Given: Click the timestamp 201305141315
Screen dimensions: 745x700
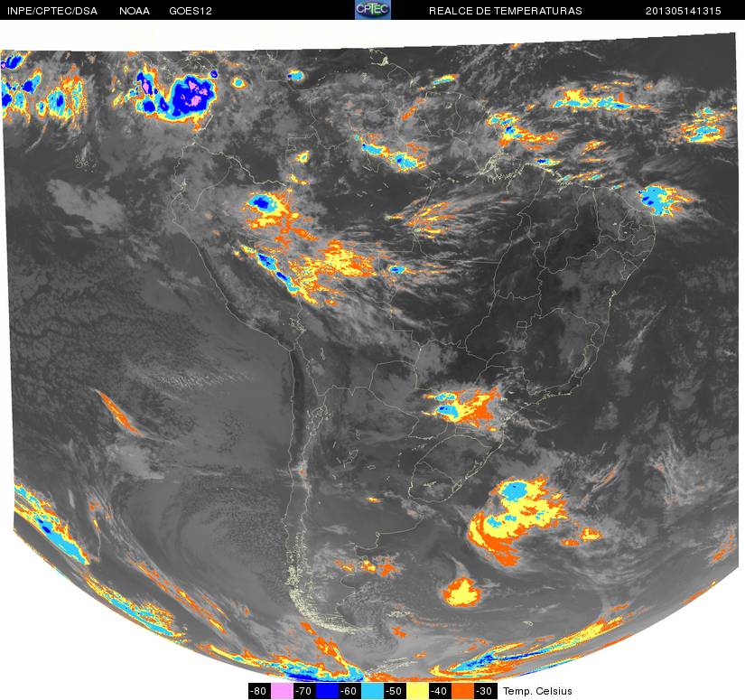Looking at the screenshot, I should coord(684,11).
